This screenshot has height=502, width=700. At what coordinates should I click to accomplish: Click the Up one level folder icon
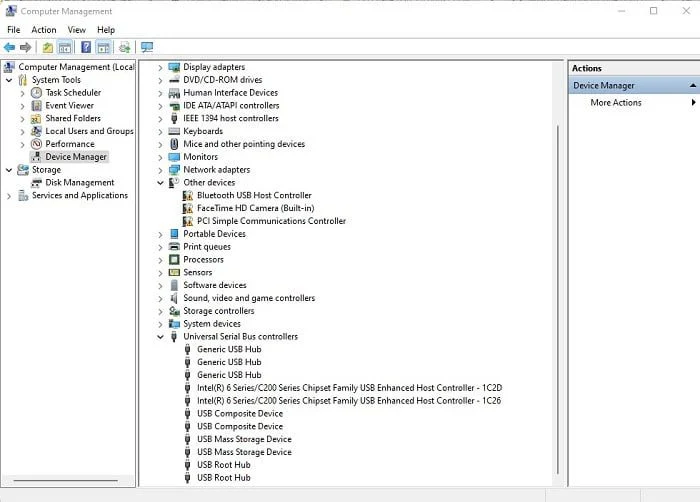pos(48,47)
